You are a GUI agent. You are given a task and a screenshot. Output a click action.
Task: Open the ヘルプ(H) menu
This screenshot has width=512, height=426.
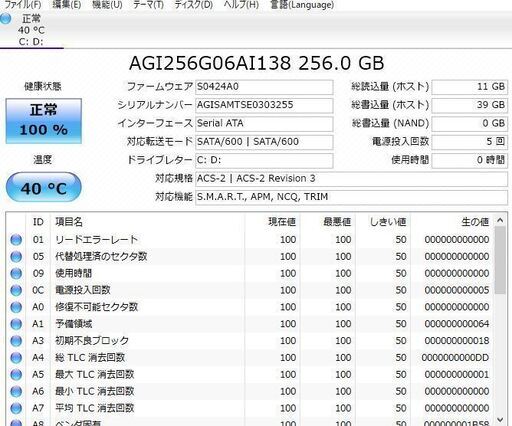(241, 4)
